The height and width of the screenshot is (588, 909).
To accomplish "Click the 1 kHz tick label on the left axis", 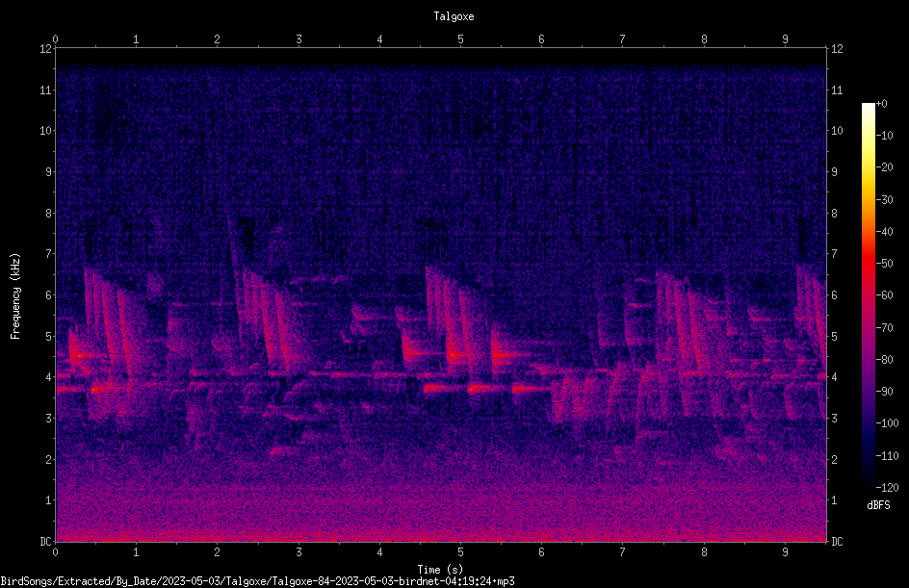I will pyautogui.click(x=49, y=500).
